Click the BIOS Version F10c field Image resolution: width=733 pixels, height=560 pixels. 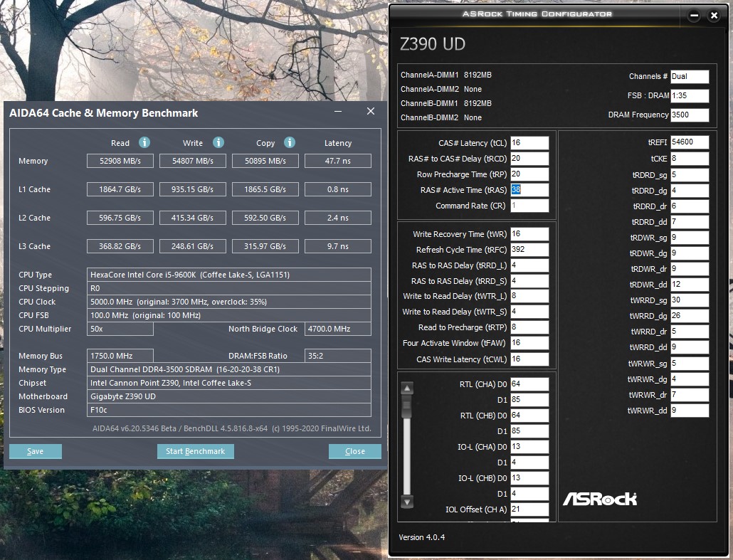(229, 410)
